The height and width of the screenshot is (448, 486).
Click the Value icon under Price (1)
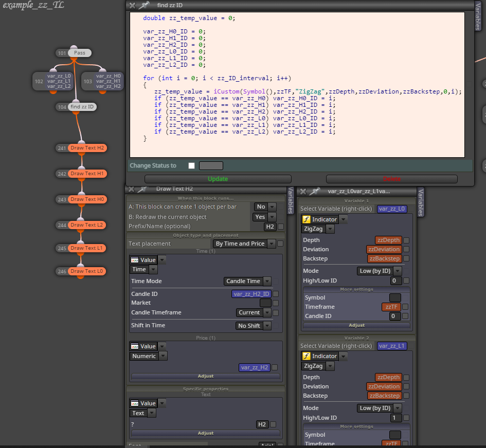click(135, 346)
